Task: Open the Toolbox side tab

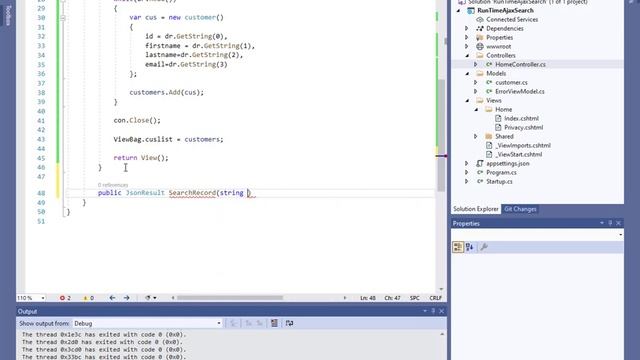Action: pos(8,15)
